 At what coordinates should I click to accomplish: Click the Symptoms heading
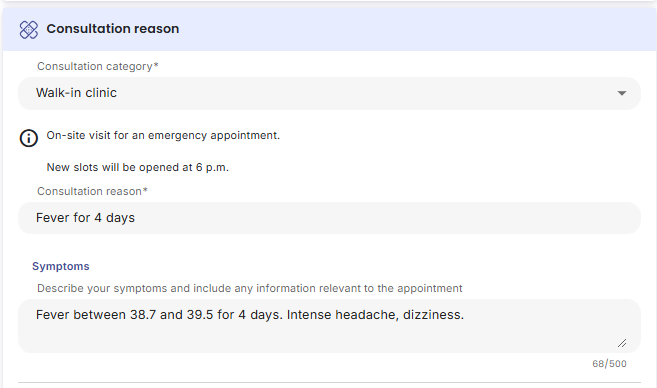click(61, 266)
